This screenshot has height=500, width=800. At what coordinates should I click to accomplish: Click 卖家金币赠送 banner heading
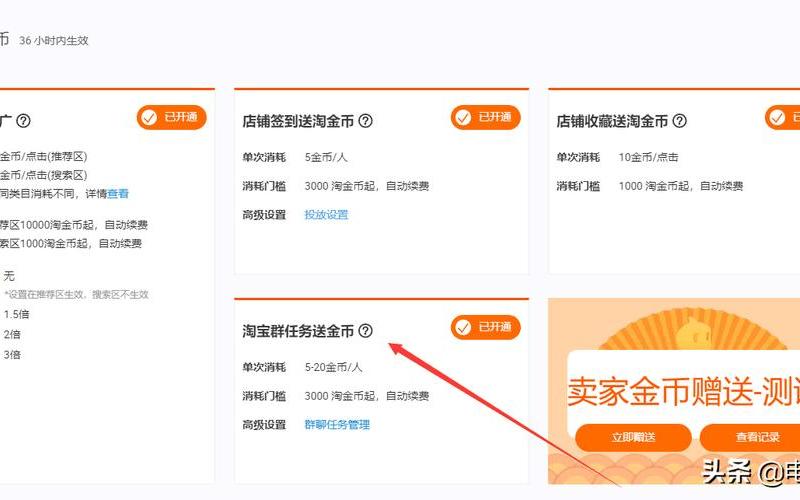click(684, 392)
